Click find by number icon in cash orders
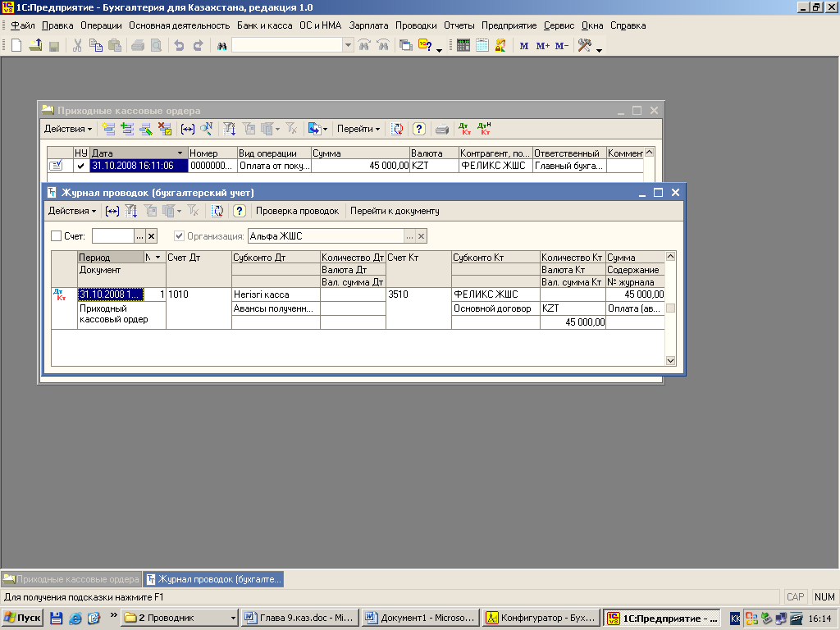The width and height of the screenshot is (840, 630). [x=206, y=129]
